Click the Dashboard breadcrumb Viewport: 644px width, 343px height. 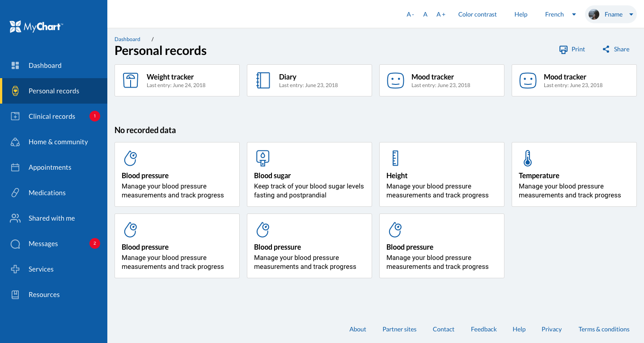pos(127,39)
